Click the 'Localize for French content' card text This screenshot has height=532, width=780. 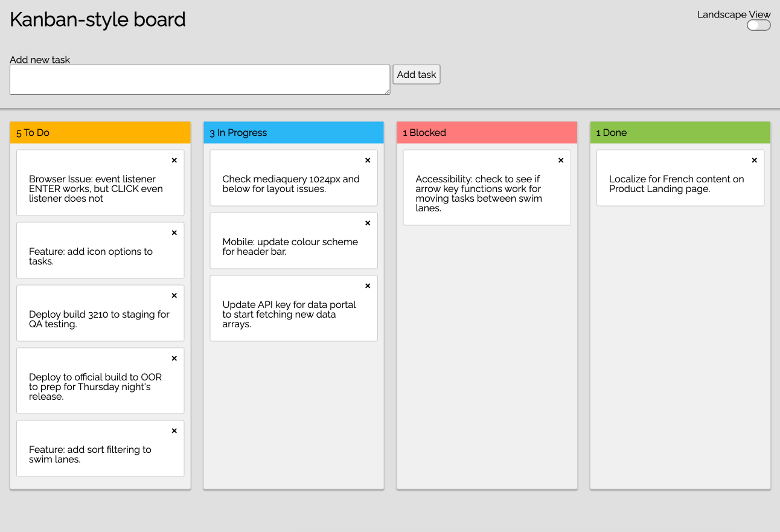pos(676,184)
